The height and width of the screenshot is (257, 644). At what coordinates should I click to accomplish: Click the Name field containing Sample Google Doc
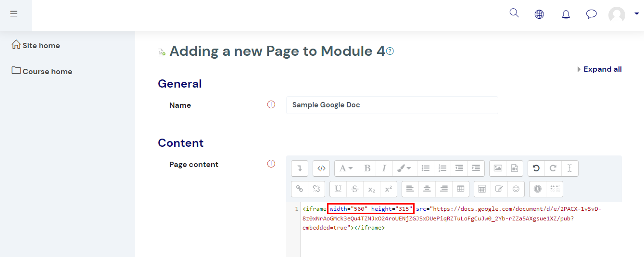(392, 105)
